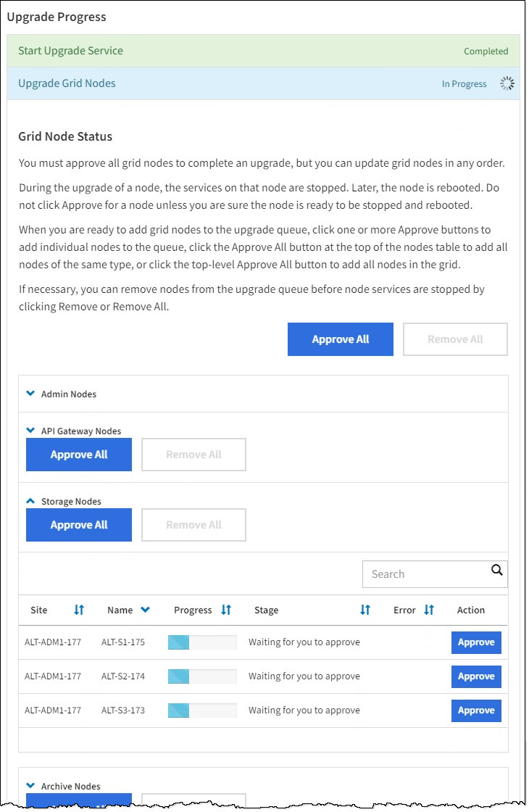Sort table by Stage column

pyautogui.click(x=365, y=610)
